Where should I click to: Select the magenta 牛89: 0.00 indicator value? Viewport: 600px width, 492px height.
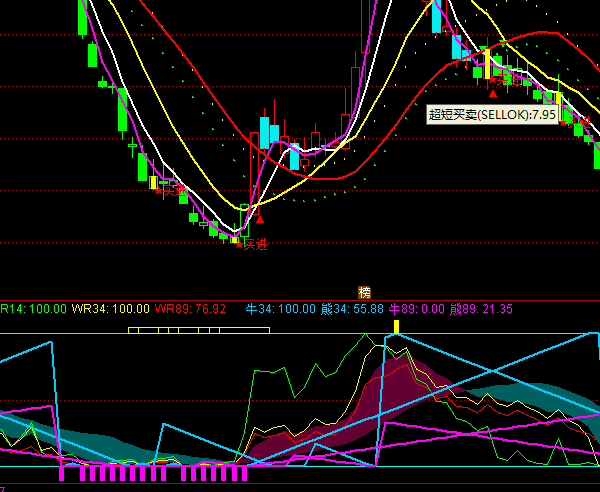[416, 309]
